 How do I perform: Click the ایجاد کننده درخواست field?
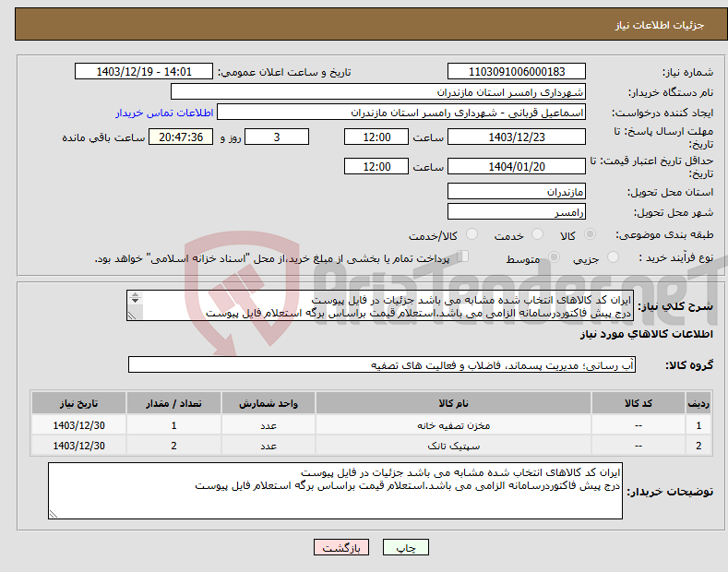(x=401, y=113)
